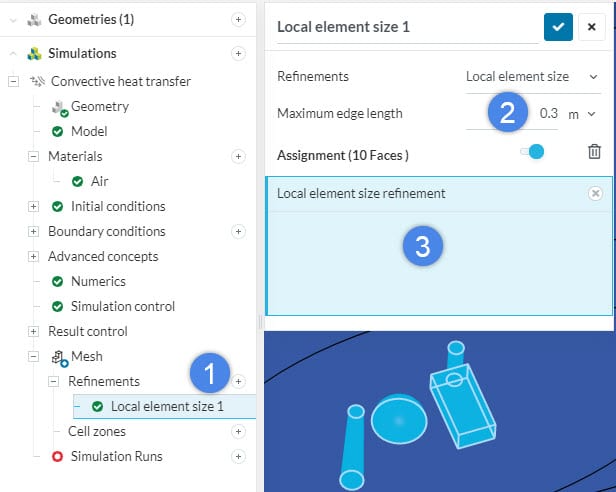Collapse the Mesh tree node
Viewport: 616px width, 492px height.
33,356
